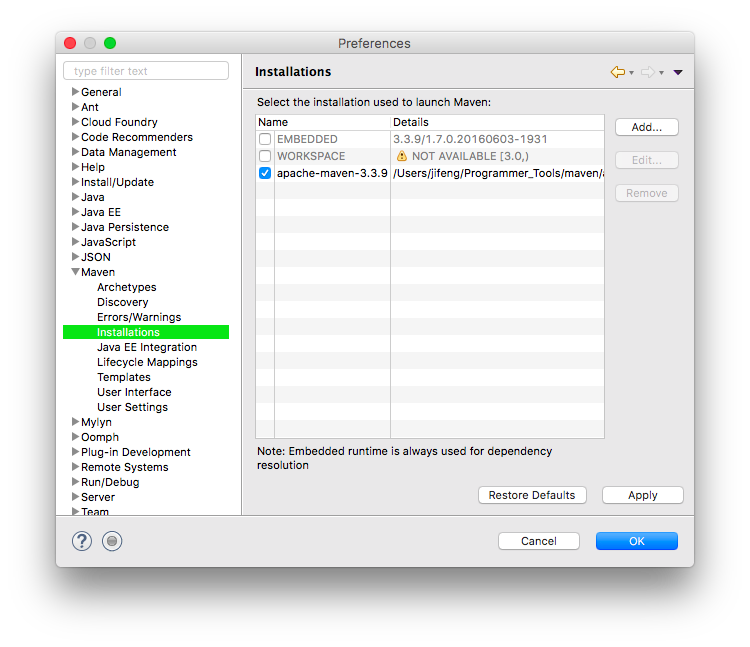
Task: Click the record preferences circle icon
Action: (112, 541)
